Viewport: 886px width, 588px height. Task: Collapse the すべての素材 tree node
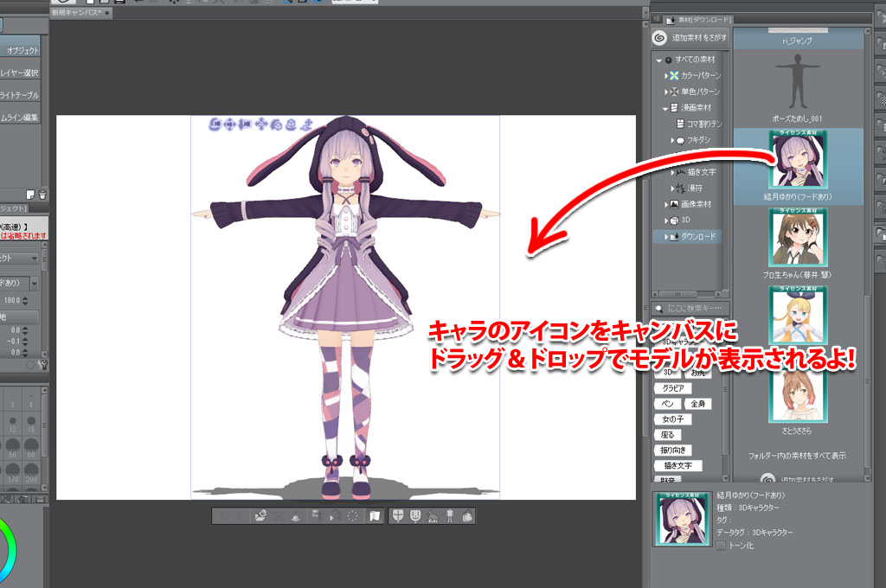pyautogui.click(x=658, y=60)
